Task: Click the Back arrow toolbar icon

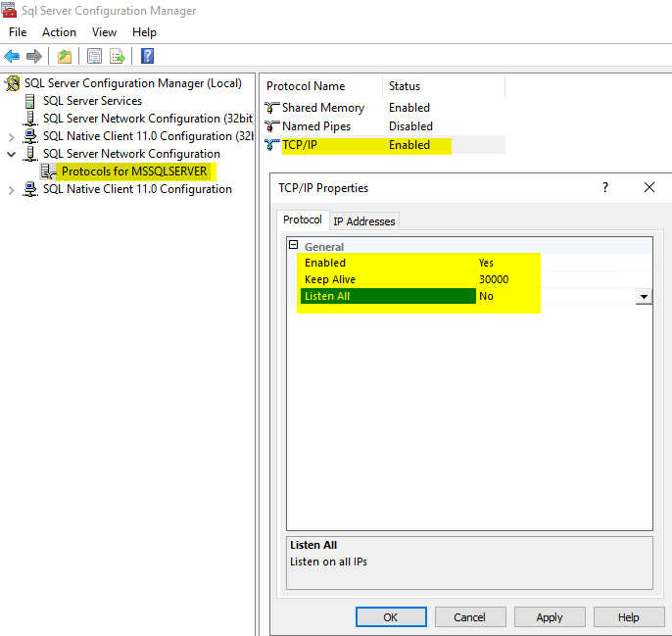Action: (x=12, y=56)
